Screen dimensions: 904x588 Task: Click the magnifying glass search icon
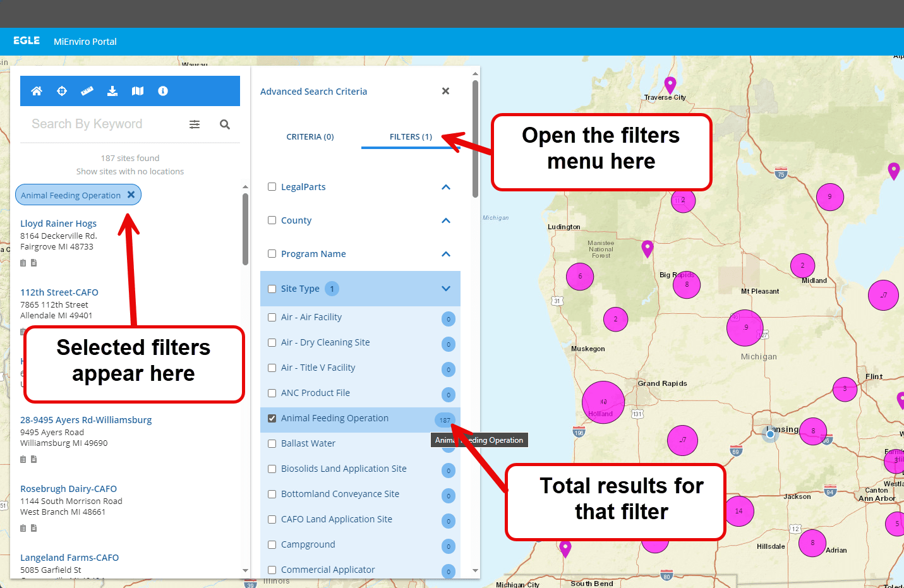pos(225,124)
